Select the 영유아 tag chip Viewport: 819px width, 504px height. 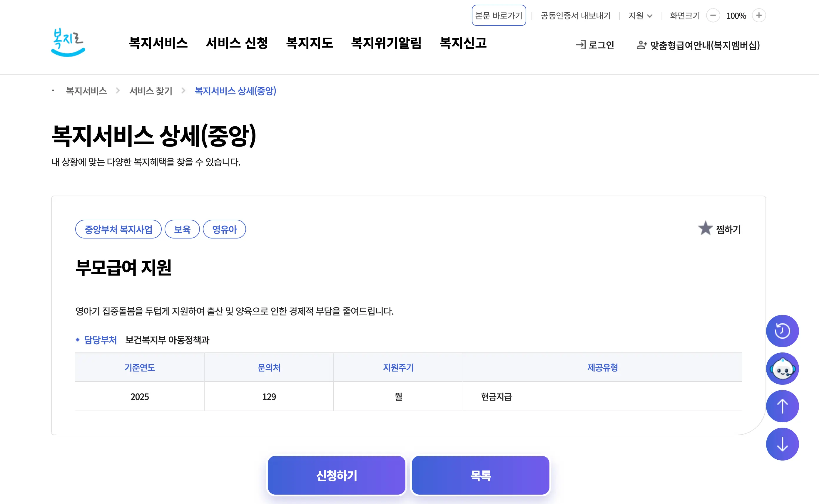pos(224,229)
